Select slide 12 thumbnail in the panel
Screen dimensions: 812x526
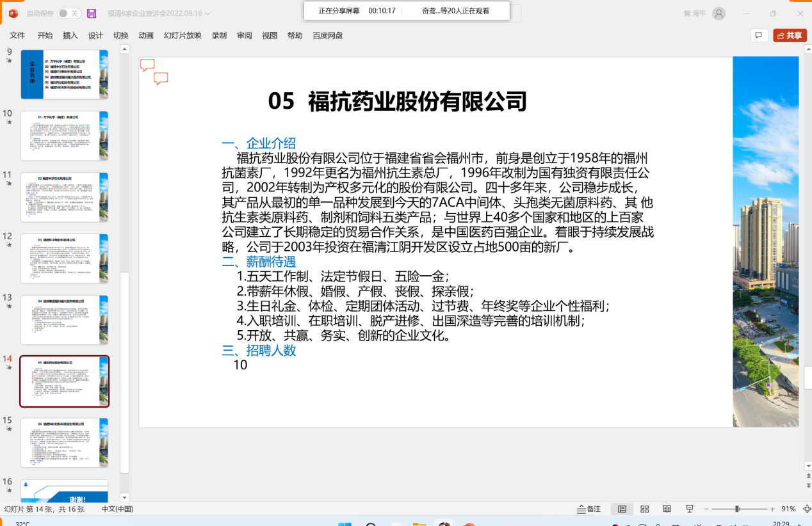click(x=64, y=258)
